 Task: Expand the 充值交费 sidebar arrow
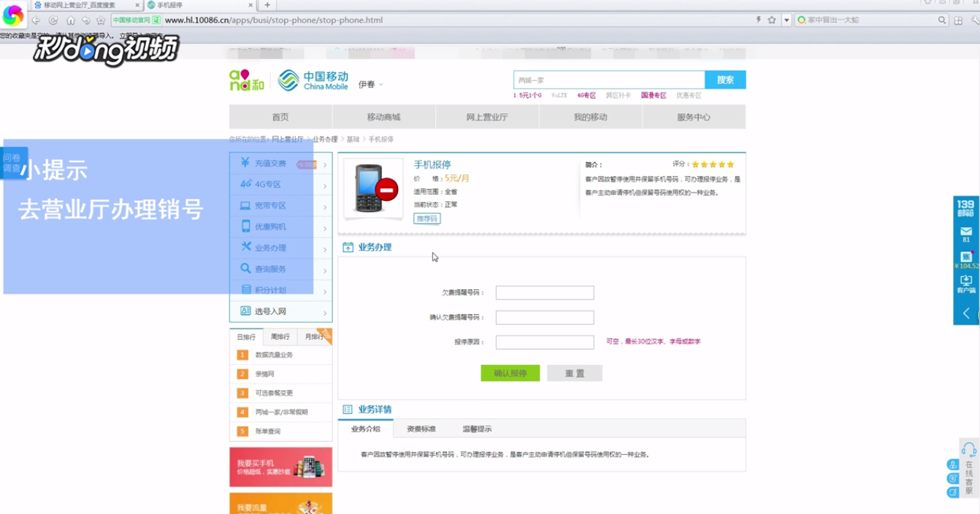click(325, 165)
